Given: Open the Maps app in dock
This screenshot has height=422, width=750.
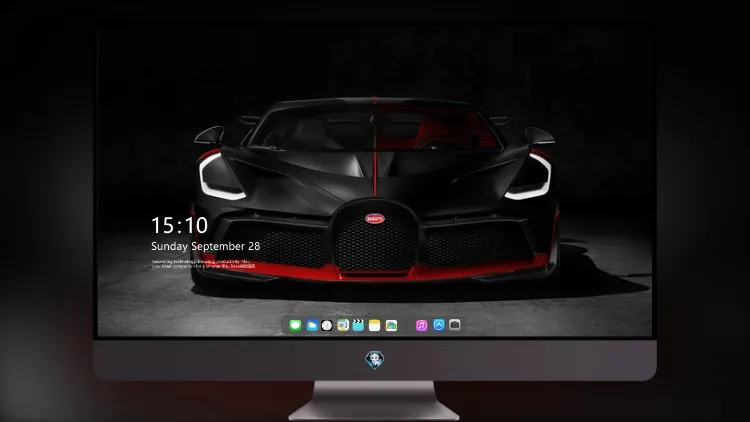Looking at the screenshot, I should pos(343,325).
